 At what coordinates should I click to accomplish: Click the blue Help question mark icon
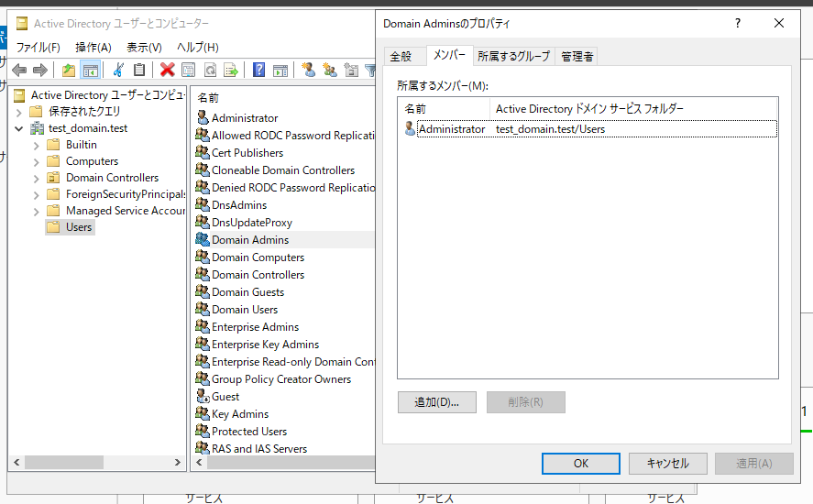point(258,70)
